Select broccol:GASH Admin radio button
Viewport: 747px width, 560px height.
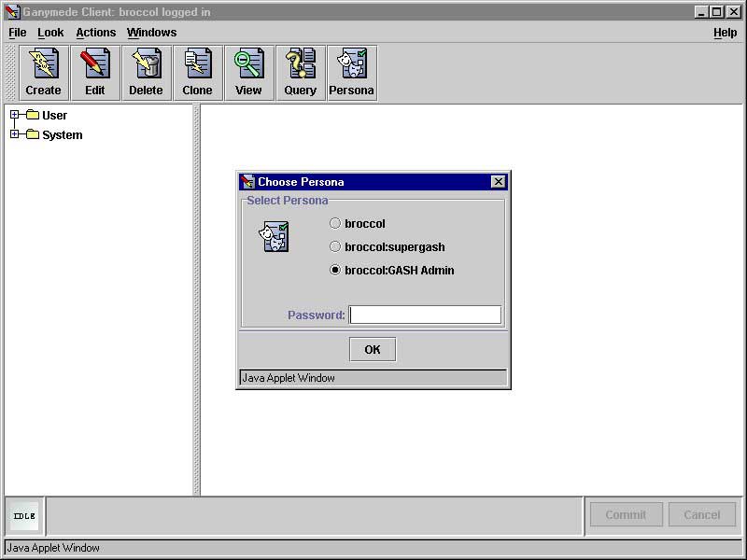pos(335,271)
